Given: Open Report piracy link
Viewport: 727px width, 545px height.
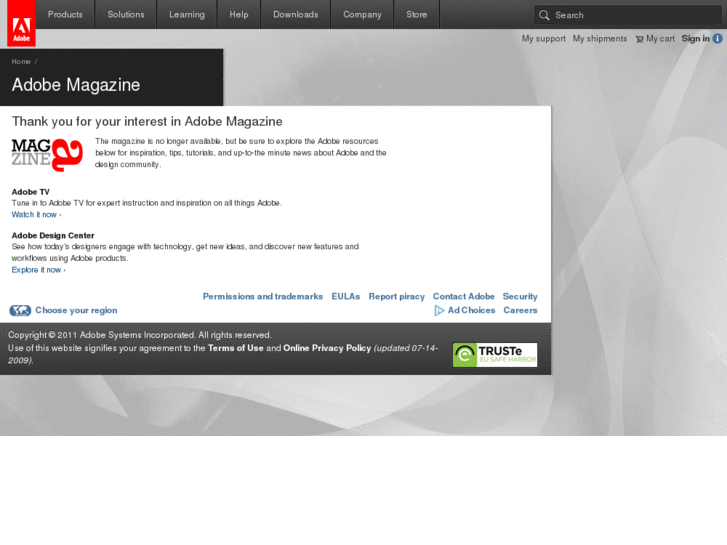Looking at the screenshot, I should coord(396,296).
